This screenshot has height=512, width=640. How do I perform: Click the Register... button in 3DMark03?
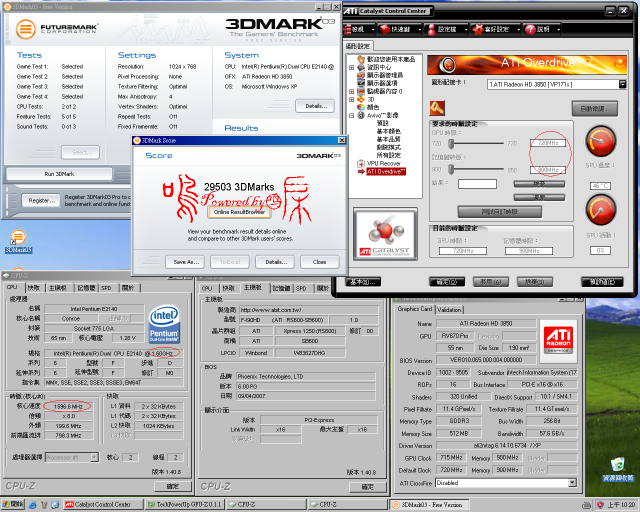42,200
